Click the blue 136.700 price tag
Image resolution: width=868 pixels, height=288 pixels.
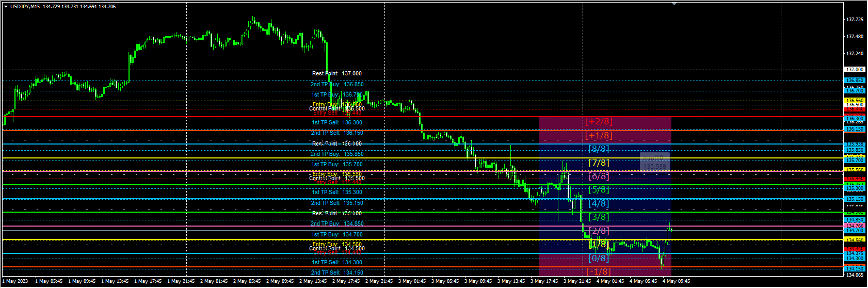[855, 91]
